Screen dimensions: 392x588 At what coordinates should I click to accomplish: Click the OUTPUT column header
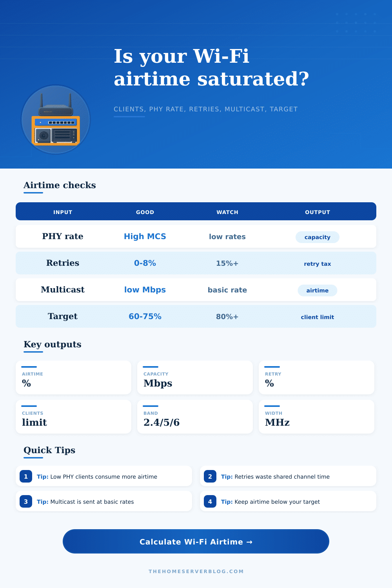(318, 212)
